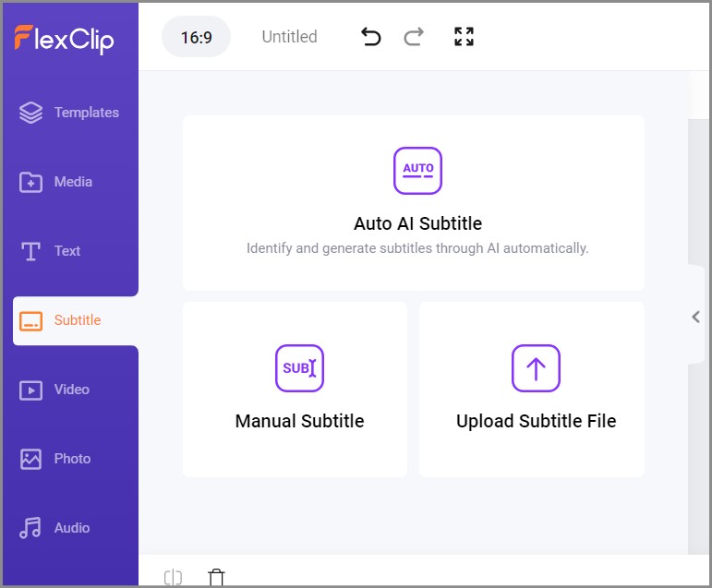Click the FlexClip logo
Viewport: 712px width, 588px height.
(x=64, y=38)
